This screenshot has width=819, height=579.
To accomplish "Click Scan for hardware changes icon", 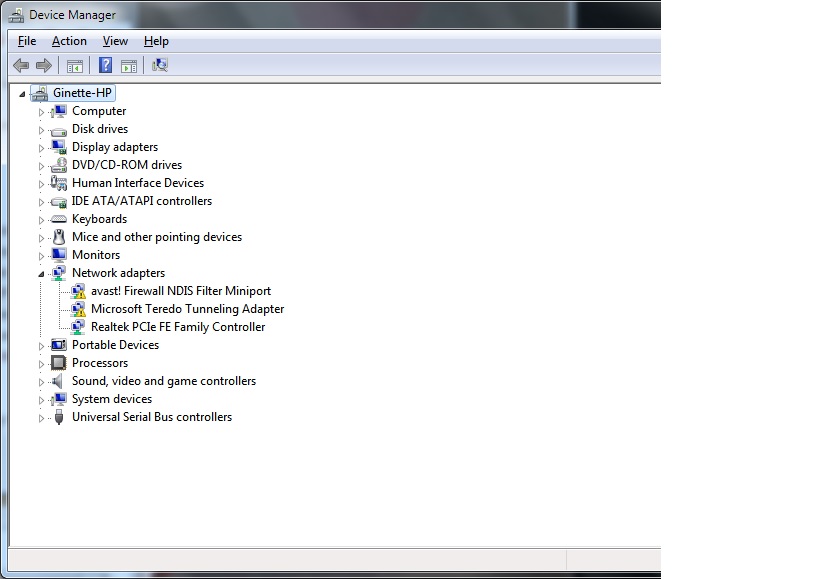I will pos(159,65).
